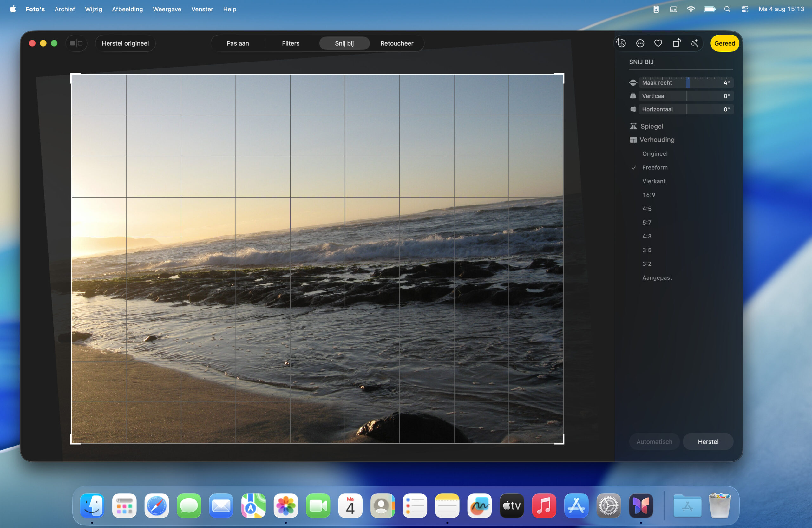Collapse the Verhouding ratio list
812x528 pixels.
657,140
